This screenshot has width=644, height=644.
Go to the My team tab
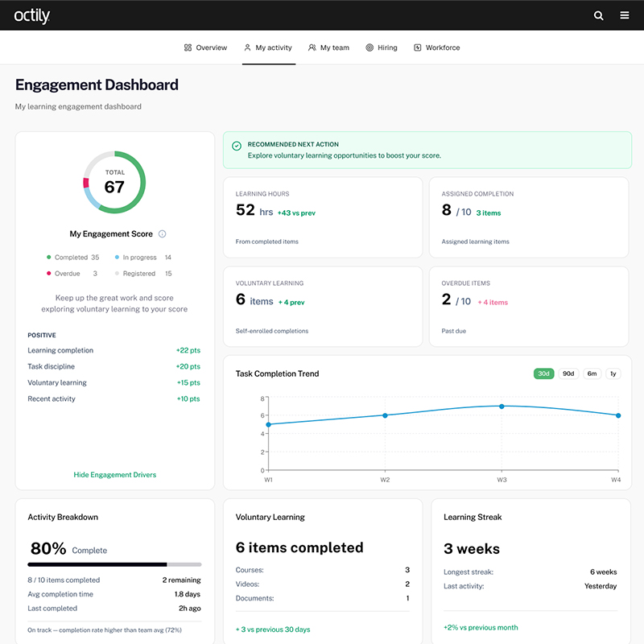[329, 47]
